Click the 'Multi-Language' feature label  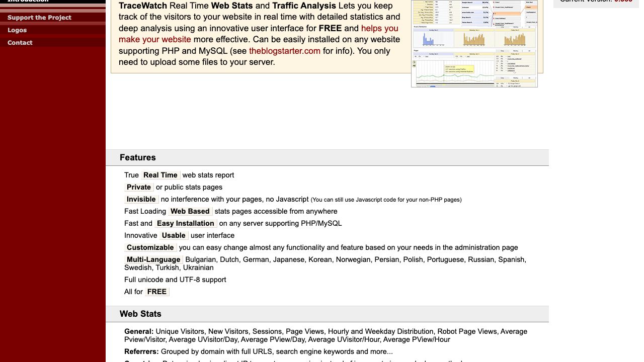click(153, 259)
